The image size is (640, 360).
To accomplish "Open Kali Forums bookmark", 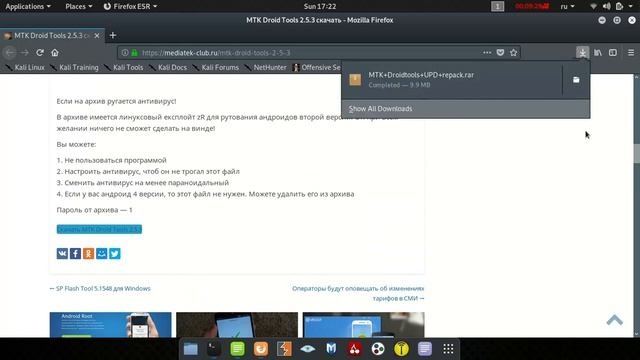I will click(216, 67).
